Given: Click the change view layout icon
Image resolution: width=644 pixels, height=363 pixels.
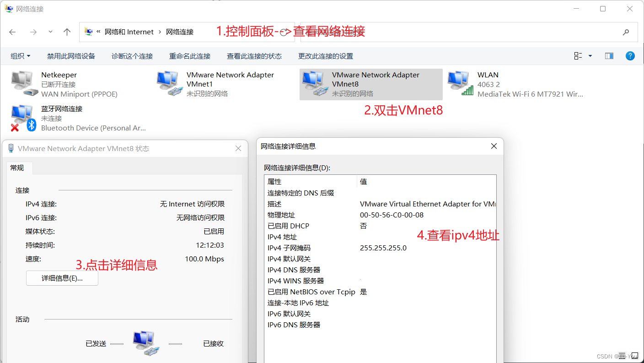Looking at the screenshot, I should point(578,56).
